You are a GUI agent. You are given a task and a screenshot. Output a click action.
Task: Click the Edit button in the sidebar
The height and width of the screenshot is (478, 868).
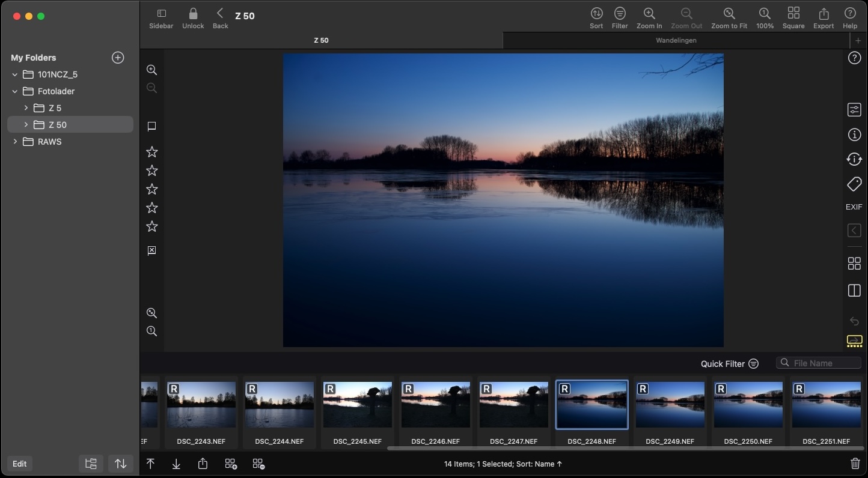(x=19, y=464)
